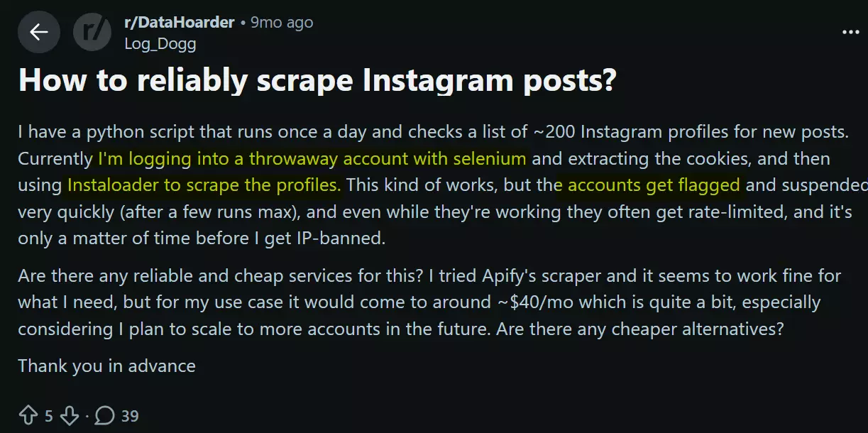The image size is (868, 433).
Task: Click the post title about scraping Instagram
Action: click(317, 80)
